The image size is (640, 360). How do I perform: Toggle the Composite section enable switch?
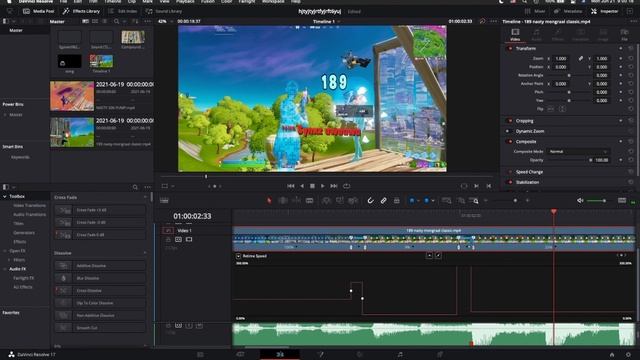[x=510, y=142]
